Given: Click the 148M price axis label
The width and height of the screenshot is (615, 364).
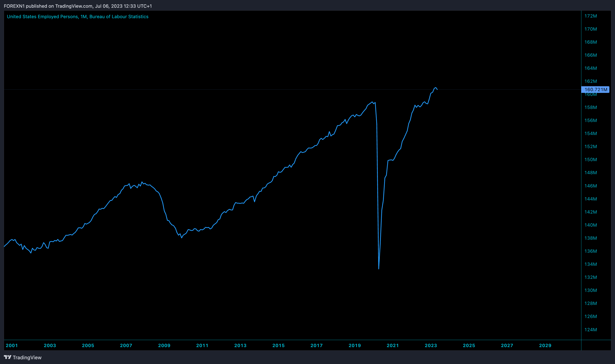Looking at the screenshot, I should (591, 172).
